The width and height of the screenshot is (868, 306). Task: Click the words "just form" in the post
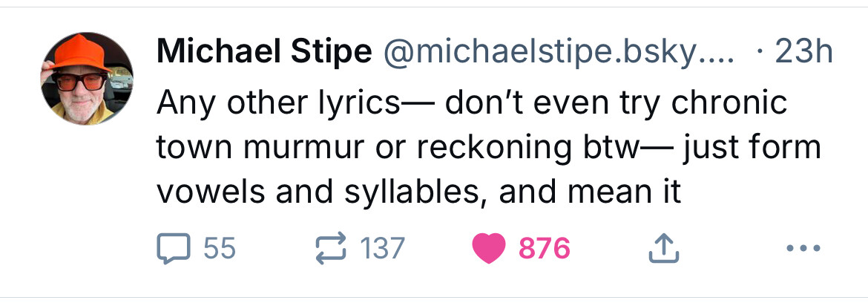click(x=749, y=148)
